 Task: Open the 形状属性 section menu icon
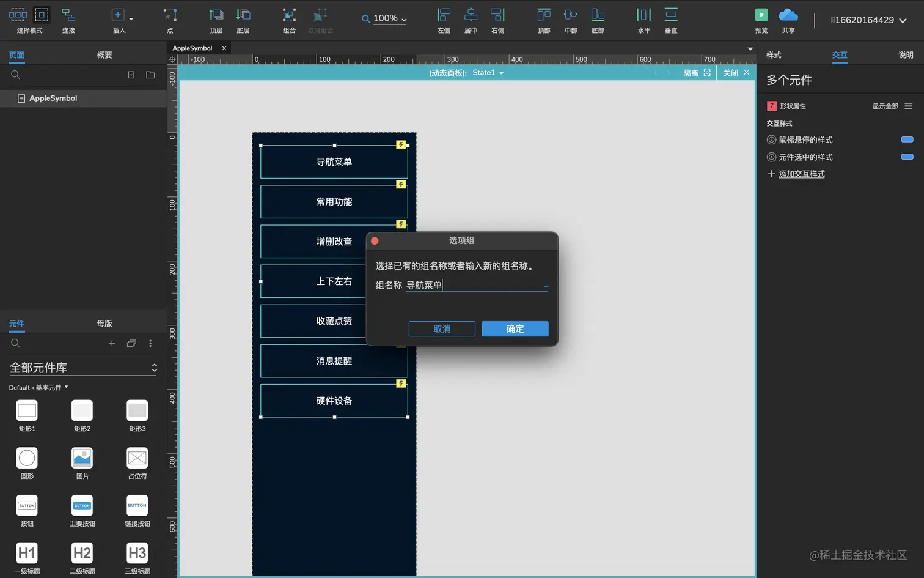point(909,106)
